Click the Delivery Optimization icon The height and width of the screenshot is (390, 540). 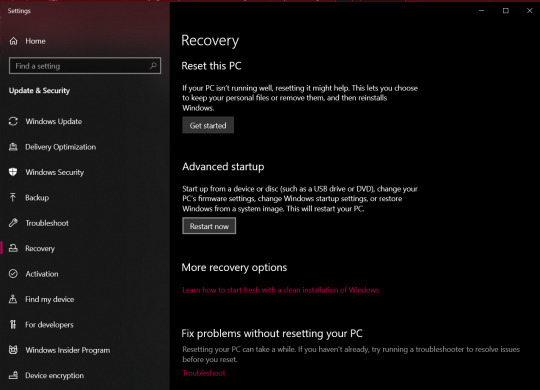(13, 147)
